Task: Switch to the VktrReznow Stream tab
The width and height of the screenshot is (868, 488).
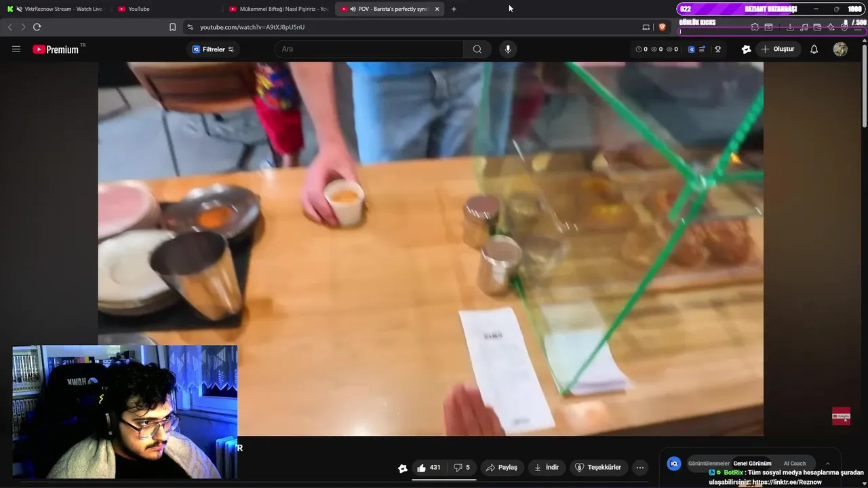Action: (56, 9)
